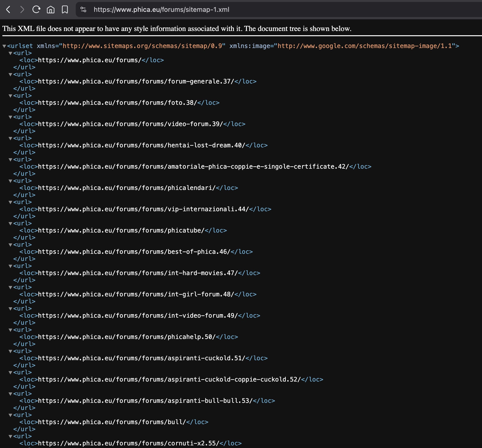Reload the sitemap page
The image size is (482, 448).
(x=36, y=10)
